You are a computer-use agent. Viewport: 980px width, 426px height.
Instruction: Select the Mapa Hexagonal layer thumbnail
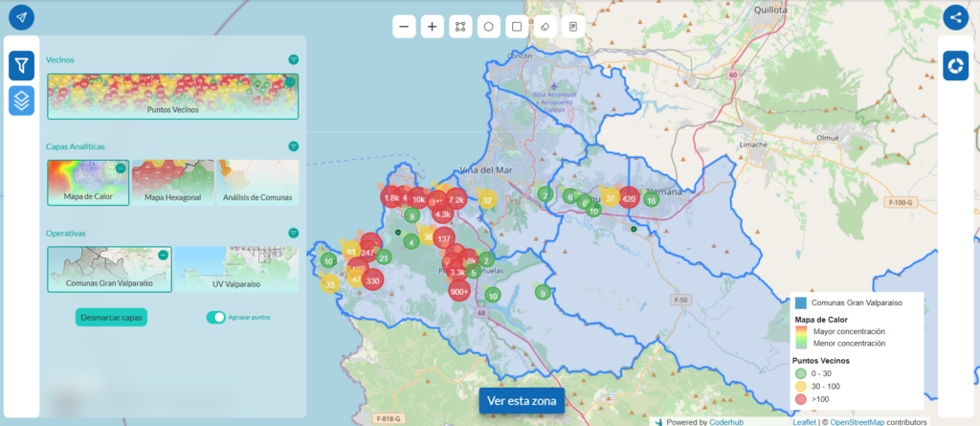(172, 183)
